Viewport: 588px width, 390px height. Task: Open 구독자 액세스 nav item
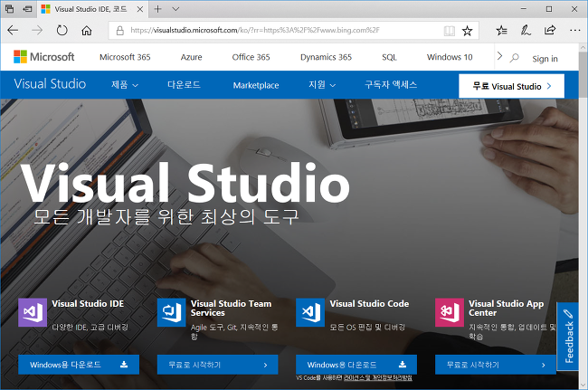(x=391, y=85)
